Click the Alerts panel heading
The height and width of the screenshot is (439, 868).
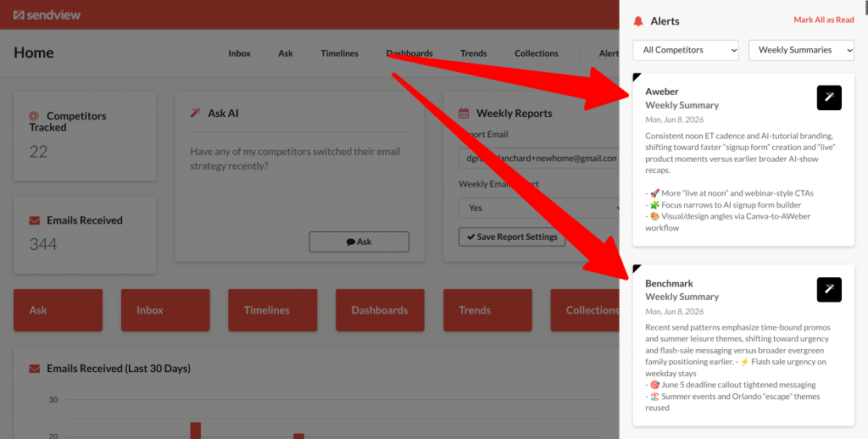(665, 21)
